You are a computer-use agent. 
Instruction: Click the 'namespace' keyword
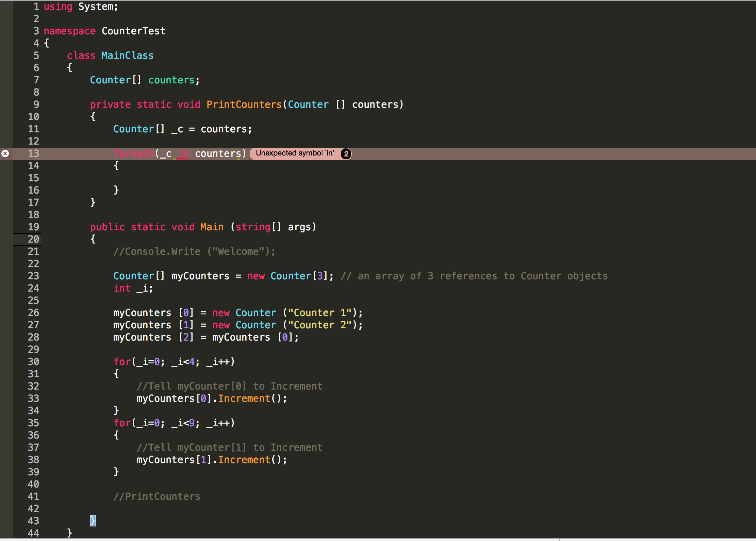click(x=70, y=31)
